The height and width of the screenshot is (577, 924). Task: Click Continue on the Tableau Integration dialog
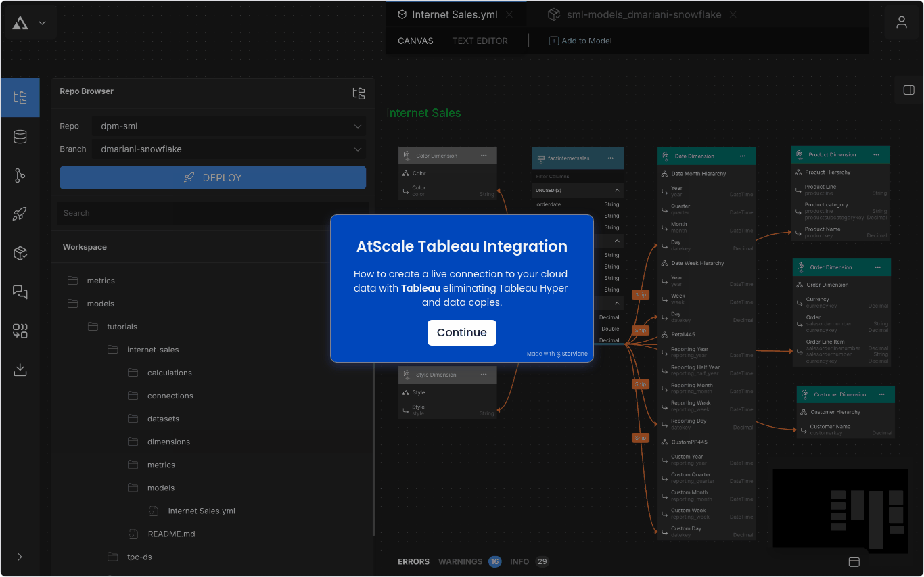[x=462, y=333]
